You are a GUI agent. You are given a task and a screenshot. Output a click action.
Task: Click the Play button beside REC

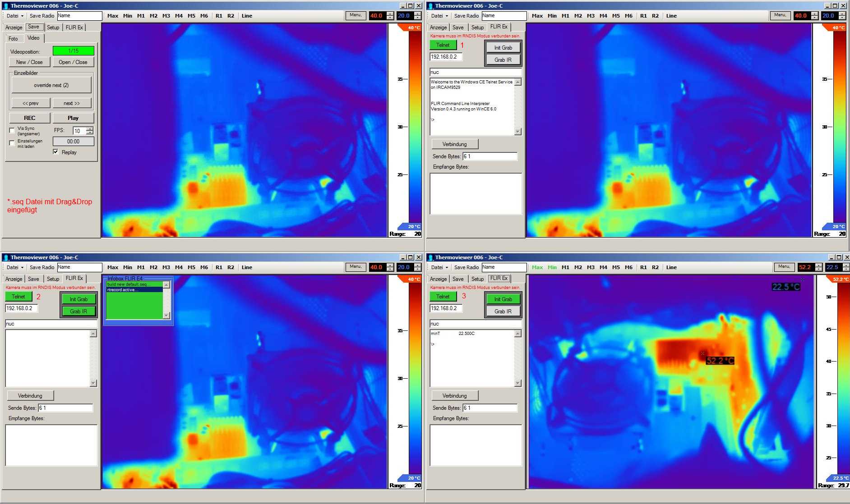pos(73,118)
